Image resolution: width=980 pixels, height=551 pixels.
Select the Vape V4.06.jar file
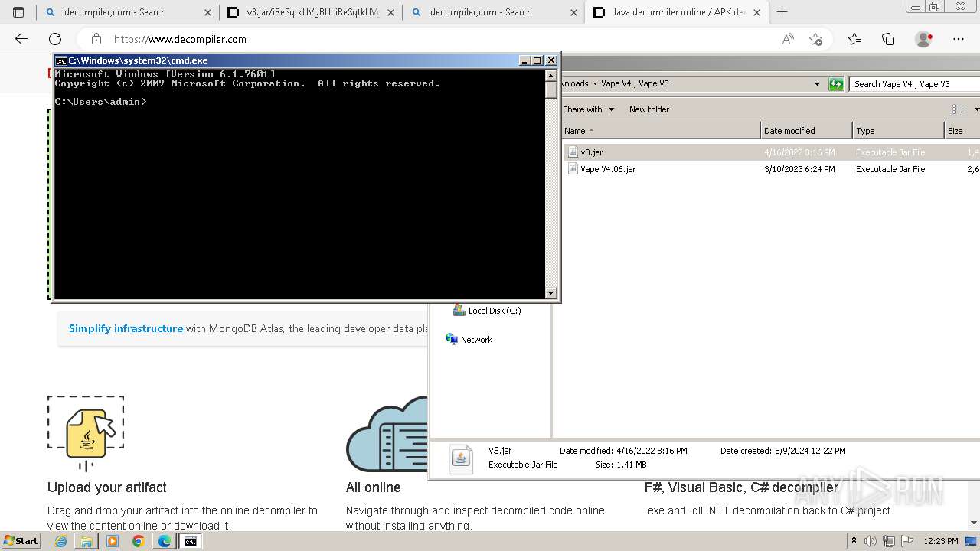772,169
